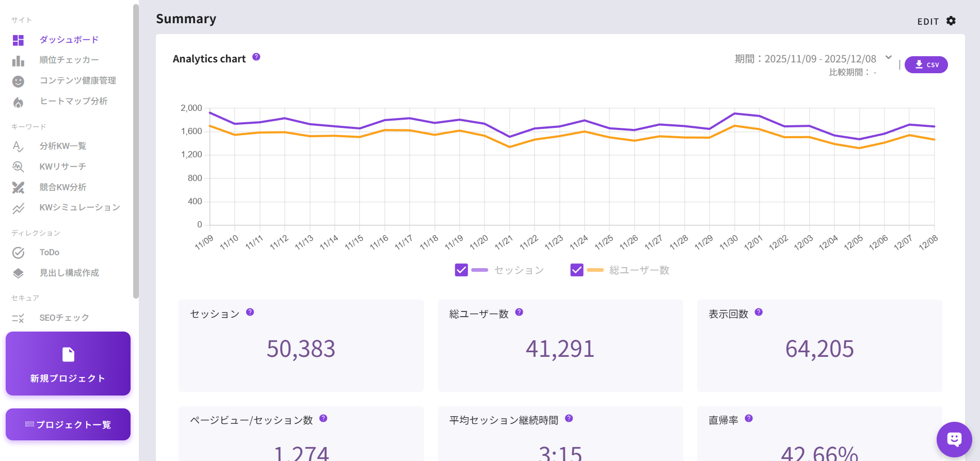Viewport: 980px width, 461px height.
Task: Open the chat support bubble icon
Action: click(954, 439)
